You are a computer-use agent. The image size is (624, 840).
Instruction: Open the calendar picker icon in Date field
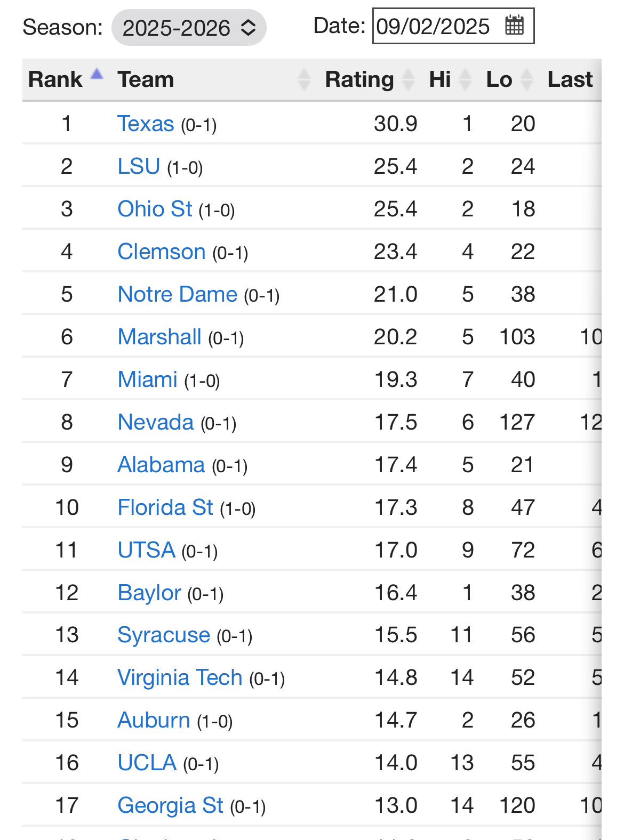514,26
